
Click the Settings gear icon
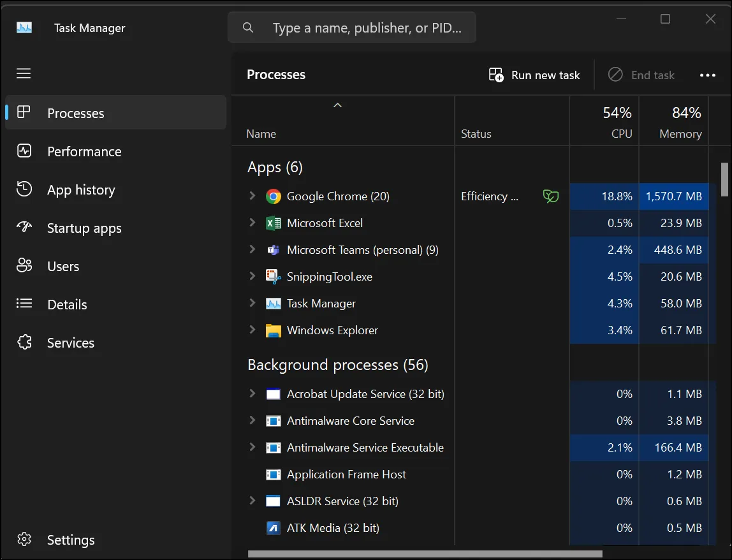(x=24, y=539)
